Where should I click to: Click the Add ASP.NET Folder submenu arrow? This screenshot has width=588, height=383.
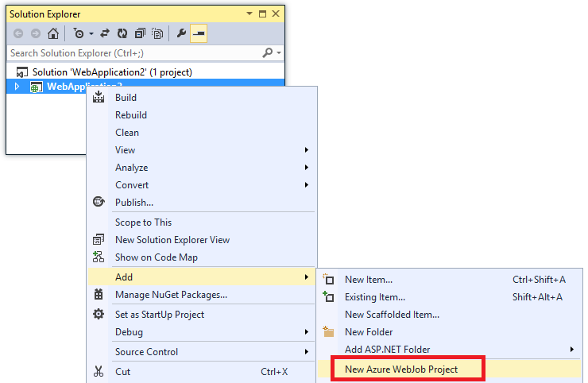pyautogui.click(x=572, y=350)
